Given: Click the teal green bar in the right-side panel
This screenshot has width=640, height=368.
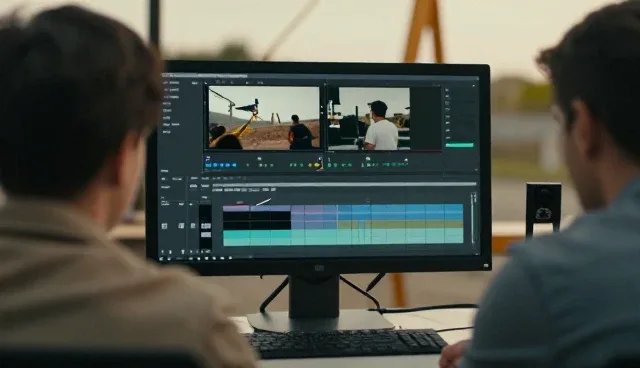Looking at the screenshot, I should (x=460, y=145).
